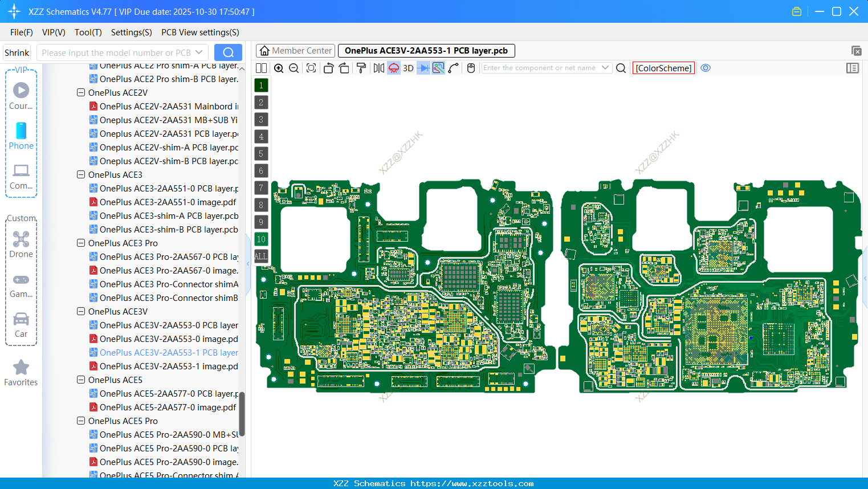
Task: Open the Tool(T) menu
Action: click(88, 32)
